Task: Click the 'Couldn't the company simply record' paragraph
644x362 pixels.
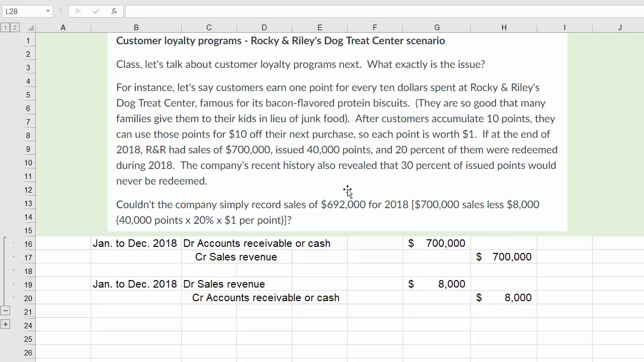Action: pos(328,212)
